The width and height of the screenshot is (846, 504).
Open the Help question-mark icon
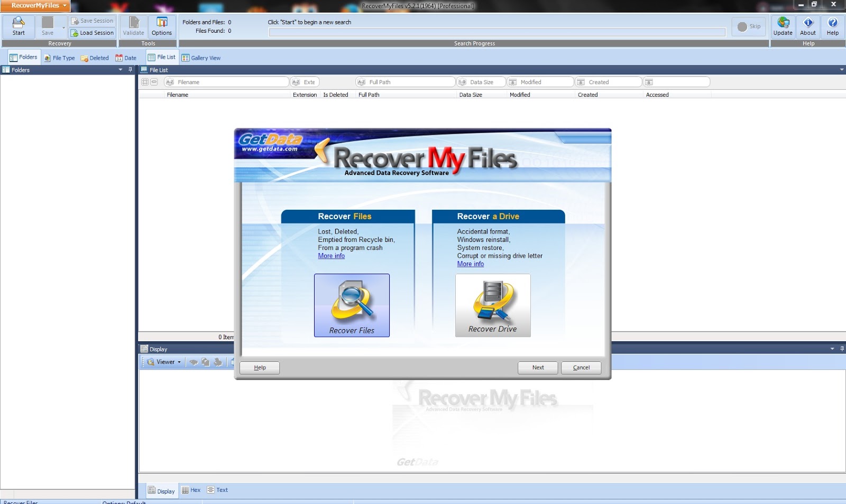coord(833,26)
